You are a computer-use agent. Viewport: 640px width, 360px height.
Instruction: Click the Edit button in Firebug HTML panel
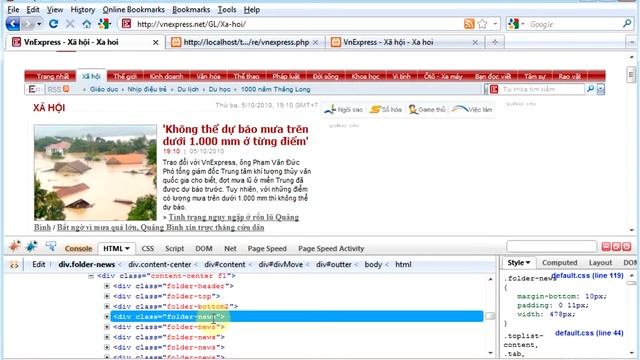point(39,264)
